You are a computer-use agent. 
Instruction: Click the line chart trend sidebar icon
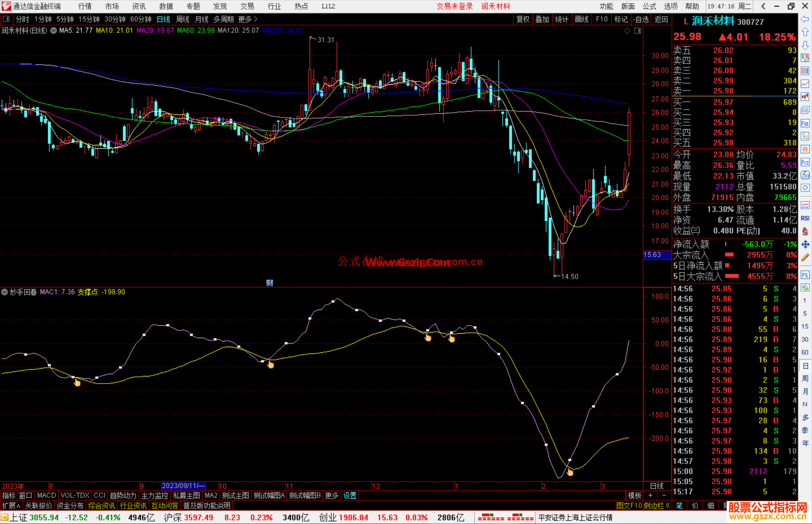(805, 83)
